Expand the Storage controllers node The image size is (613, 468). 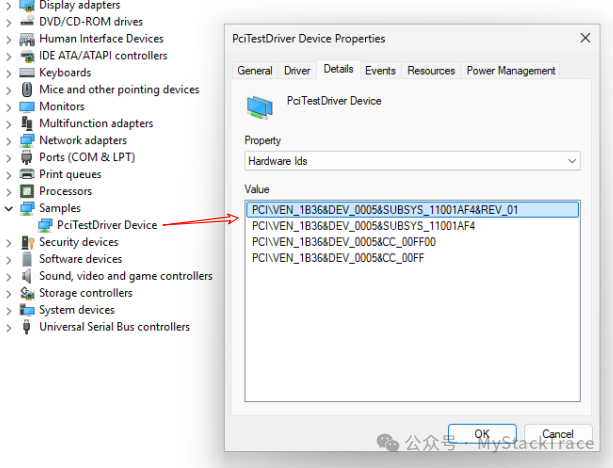tap(9, 293)
